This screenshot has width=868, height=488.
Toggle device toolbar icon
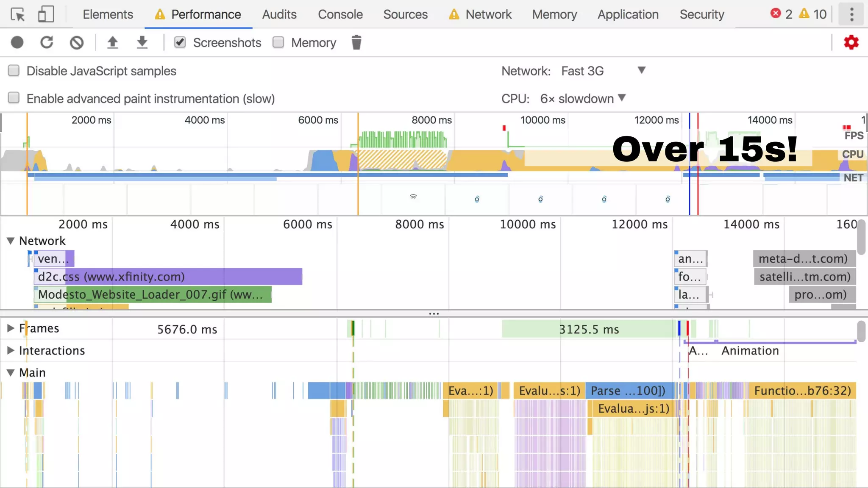click(46, 15)
